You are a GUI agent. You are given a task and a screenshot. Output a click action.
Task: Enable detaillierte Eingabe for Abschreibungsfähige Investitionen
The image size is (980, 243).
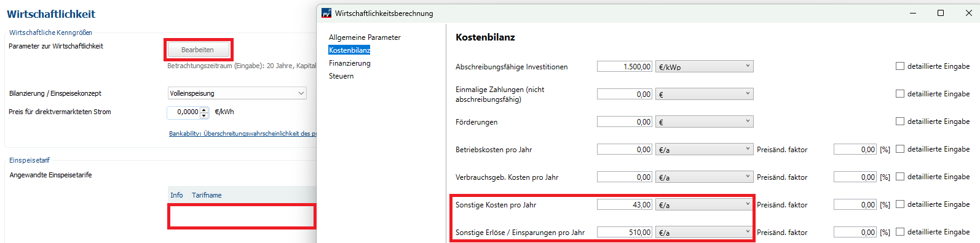click(900, 66)
